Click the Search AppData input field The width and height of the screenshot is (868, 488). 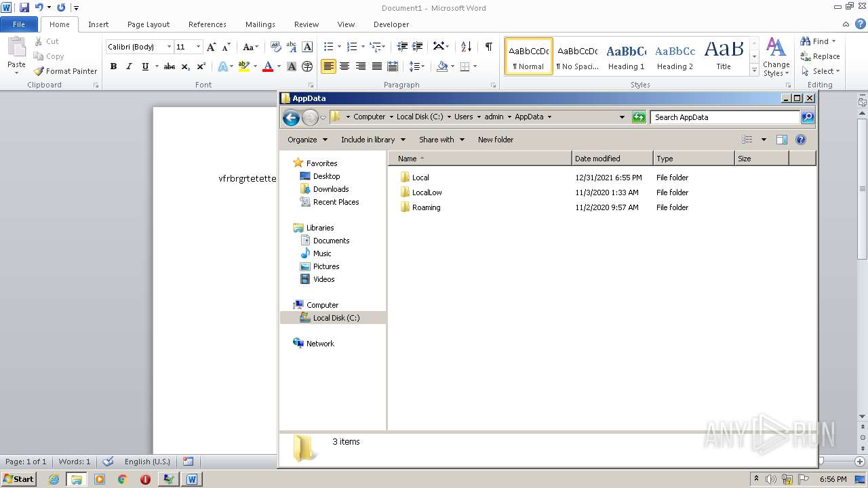724,117
